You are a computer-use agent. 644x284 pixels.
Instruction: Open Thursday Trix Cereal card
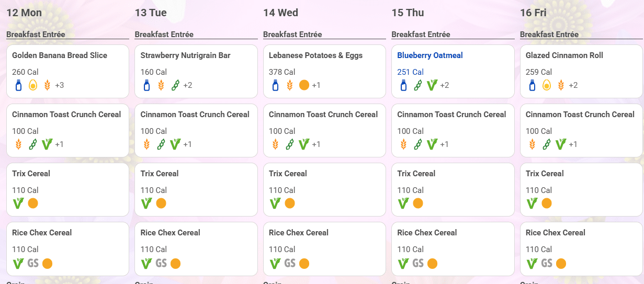(453, 189)
